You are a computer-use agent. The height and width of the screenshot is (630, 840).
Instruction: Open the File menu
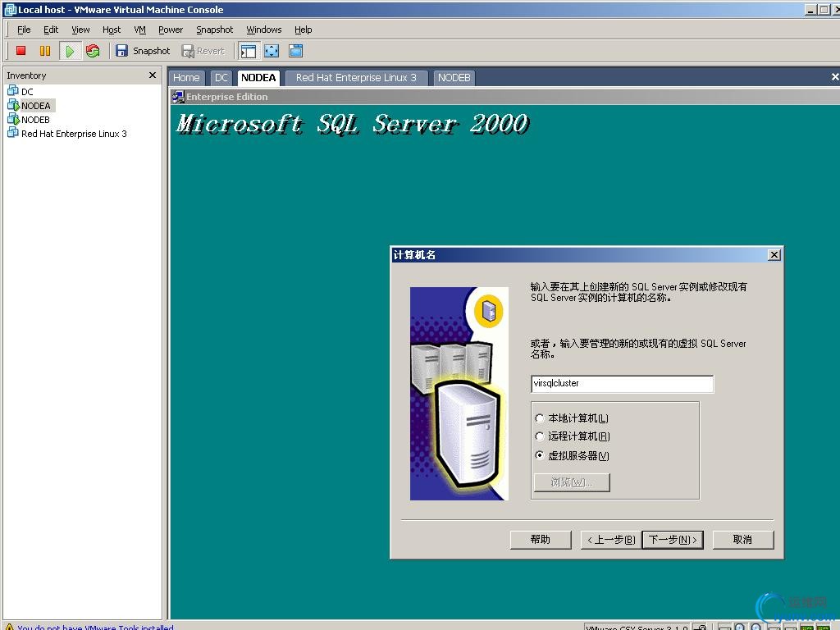[x=24, y=30]
